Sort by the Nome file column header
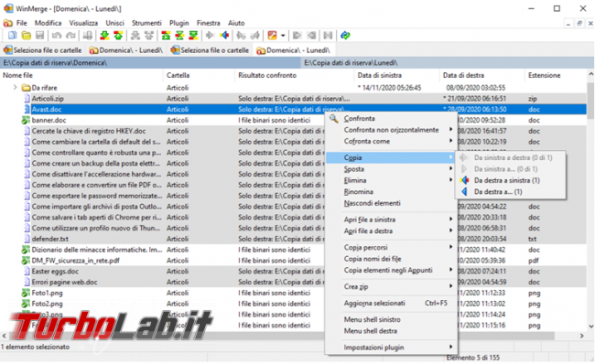This screenshot has width=595, height=364. 82,76
